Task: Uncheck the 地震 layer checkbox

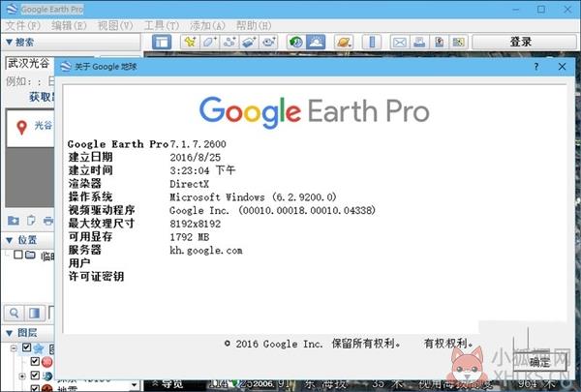Action: (35, 389)
